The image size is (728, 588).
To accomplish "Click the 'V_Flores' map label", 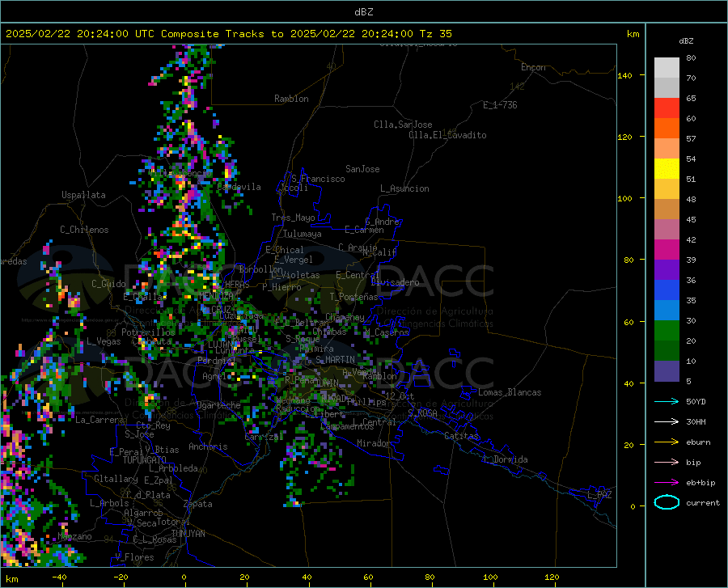I will point(134,557).
